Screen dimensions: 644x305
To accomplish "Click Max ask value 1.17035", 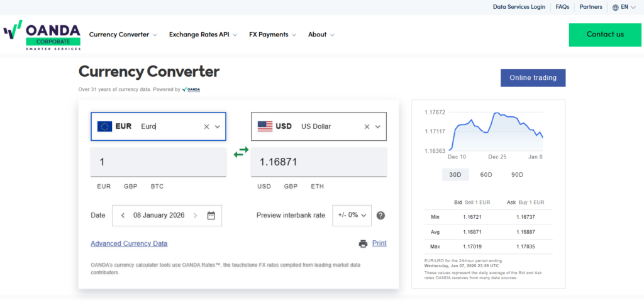I will click(x=526, y=247).
